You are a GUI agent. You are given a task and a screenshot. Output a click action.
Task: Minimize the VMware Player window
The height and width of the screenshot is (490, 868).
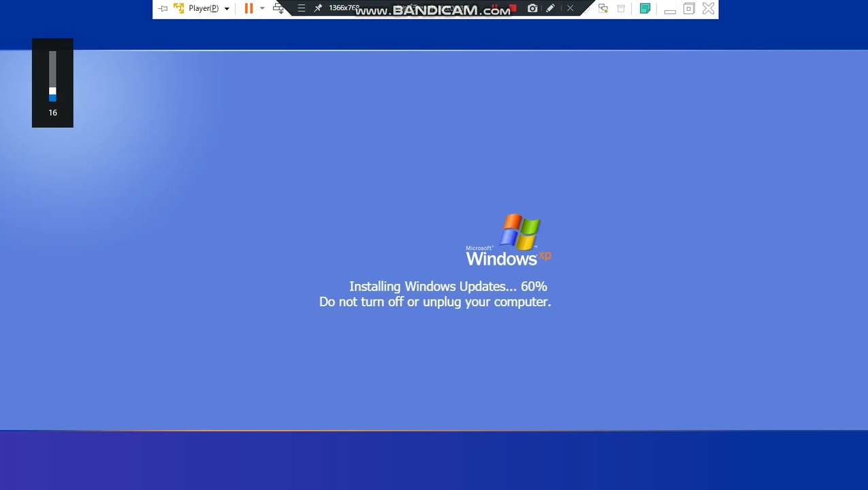pyautogui.click(x=670, y=11)
